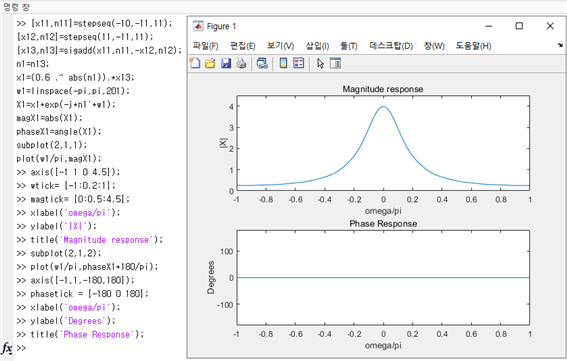Click the 'axis([-1,1,-180,180]);' command
567x361 pixels.
click(x=75, y=280)
